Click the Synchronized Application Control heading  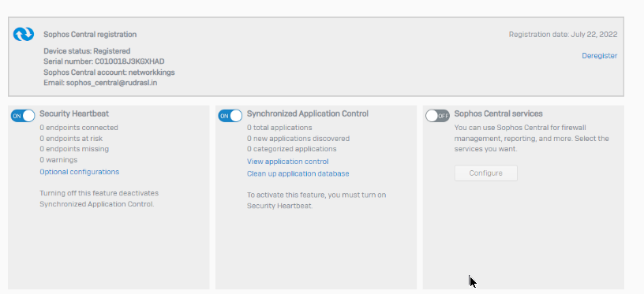[308, 114]
